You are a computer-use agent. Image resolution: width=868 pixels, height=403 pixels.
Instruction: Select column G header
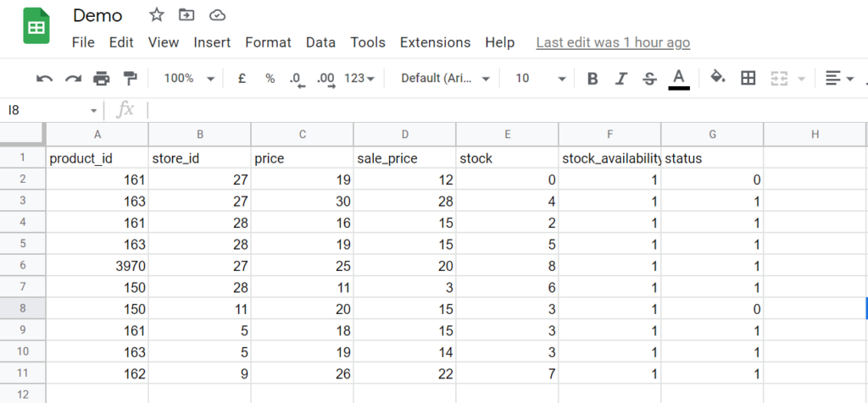pyautogui.click(x=712, y=135)
